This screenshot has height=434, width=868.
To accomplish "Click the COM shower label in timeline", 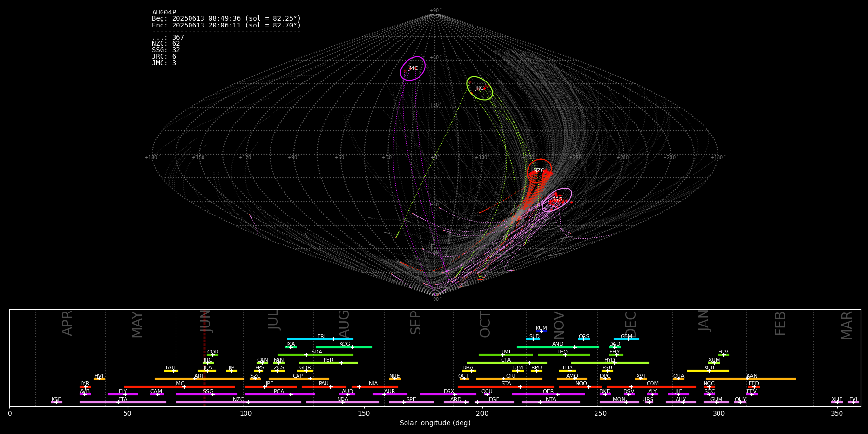I will pyautogui.click(x=652, y=384).
